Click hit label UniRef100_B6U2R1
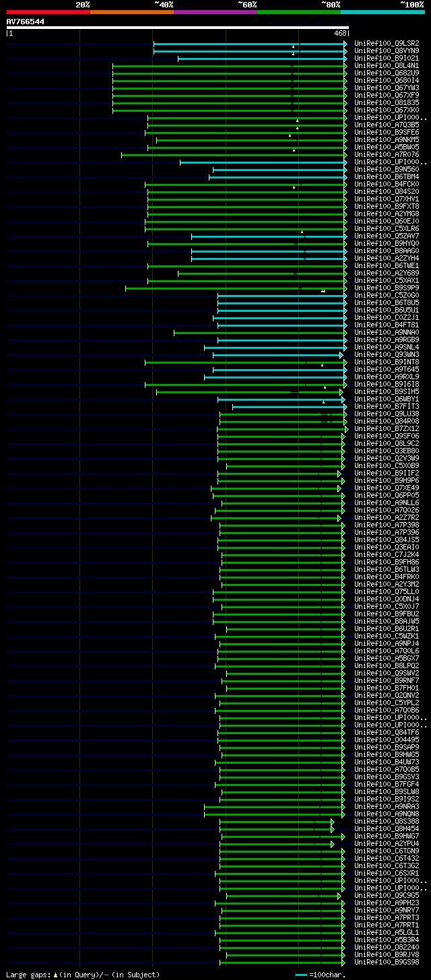 tap(387, 628)
